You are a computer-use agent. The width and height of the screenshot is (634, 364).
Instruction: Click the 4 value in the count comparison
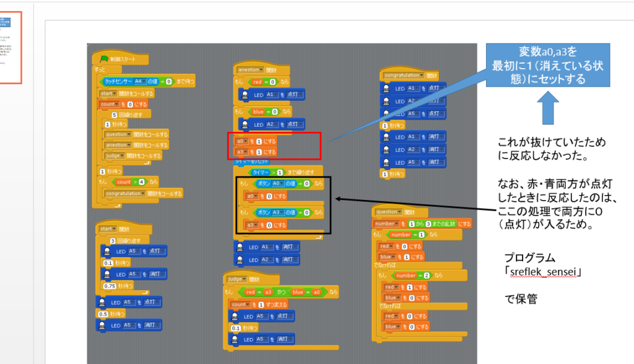143,182
